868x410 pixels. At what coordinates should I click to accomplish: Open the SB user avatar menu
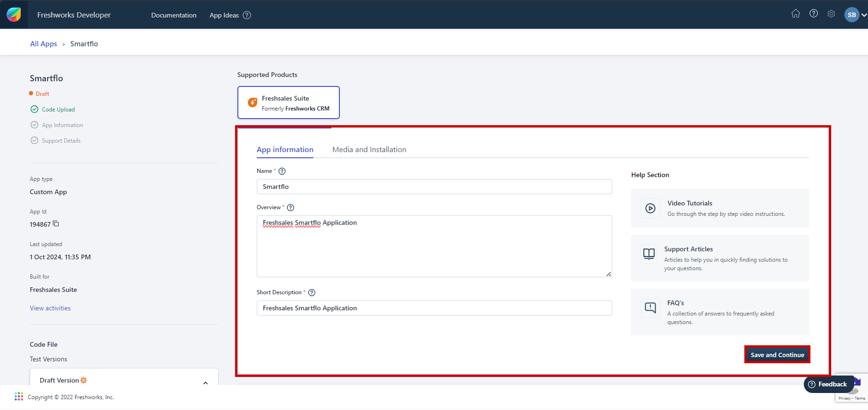[852, 15]
